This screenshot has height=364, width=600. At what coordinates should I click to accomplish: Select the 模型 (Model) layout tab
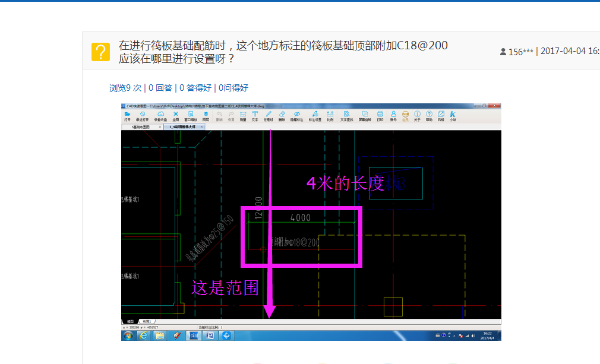[x=131, y=322]
